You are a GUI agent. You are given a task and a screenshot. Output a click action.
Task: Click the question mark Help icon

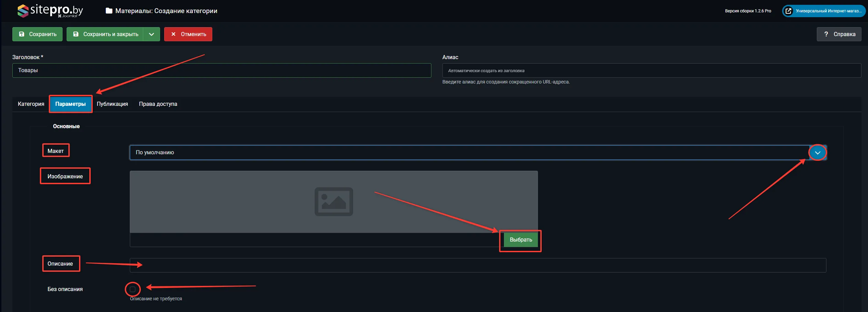826,34
